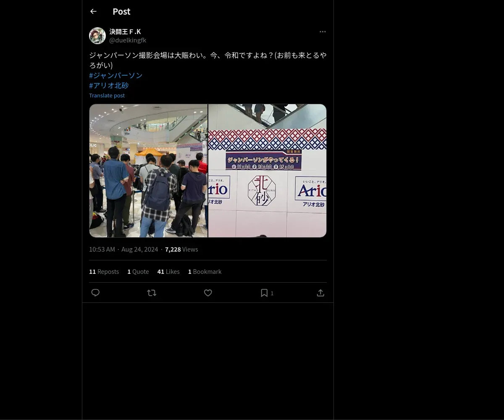Visit the @duelkingfk handle
Screen dimensions: 504x420
click(128, 40)
